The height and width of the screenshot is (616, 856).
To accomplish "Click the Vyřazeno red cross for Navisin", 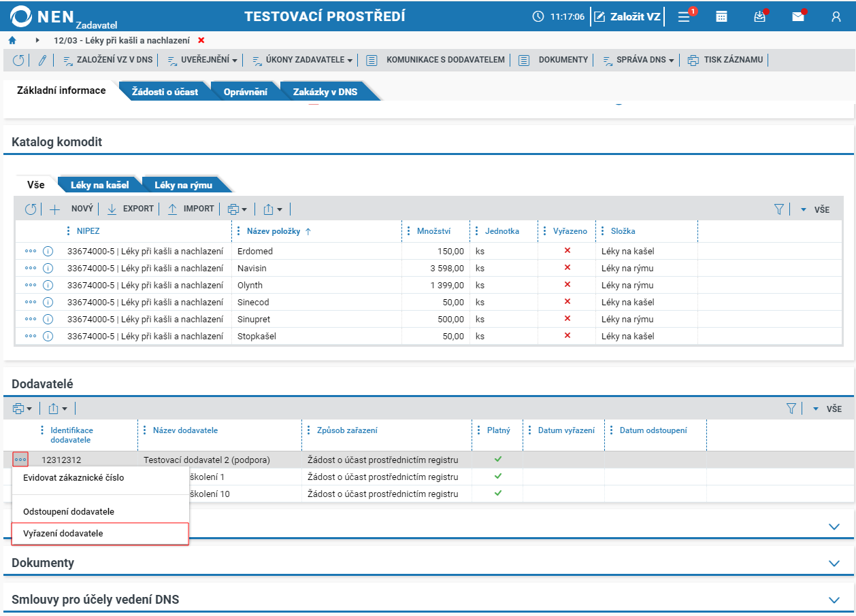I will point(567,268).
